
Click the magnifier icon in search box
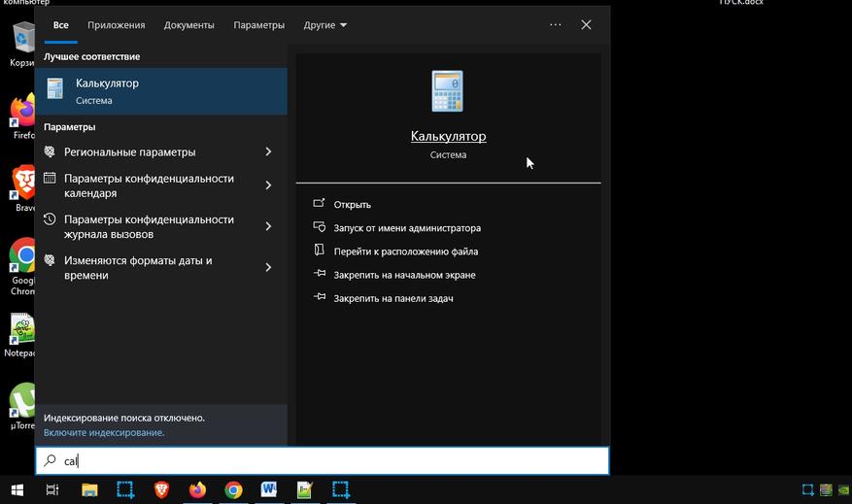tap(50, 460)
